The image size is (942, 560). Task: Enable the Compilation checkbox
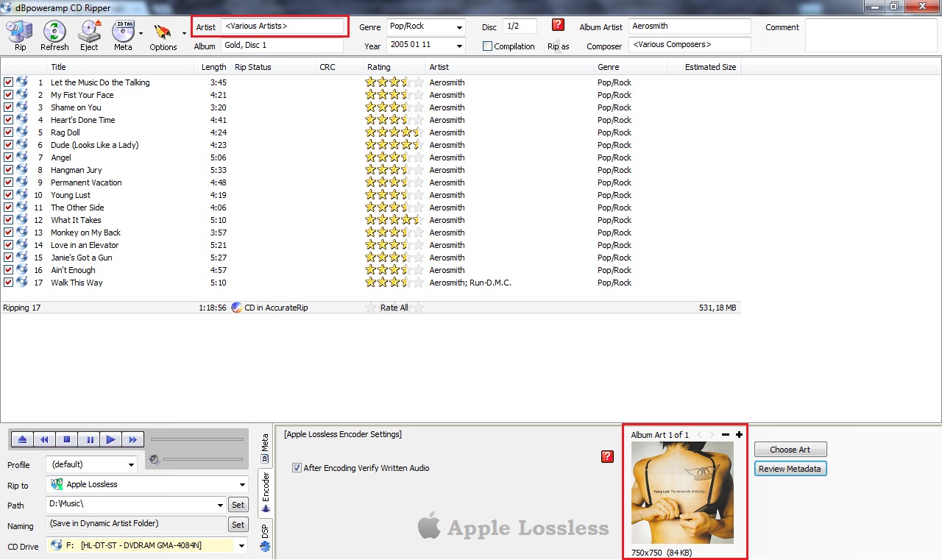(x=487, y=46)
